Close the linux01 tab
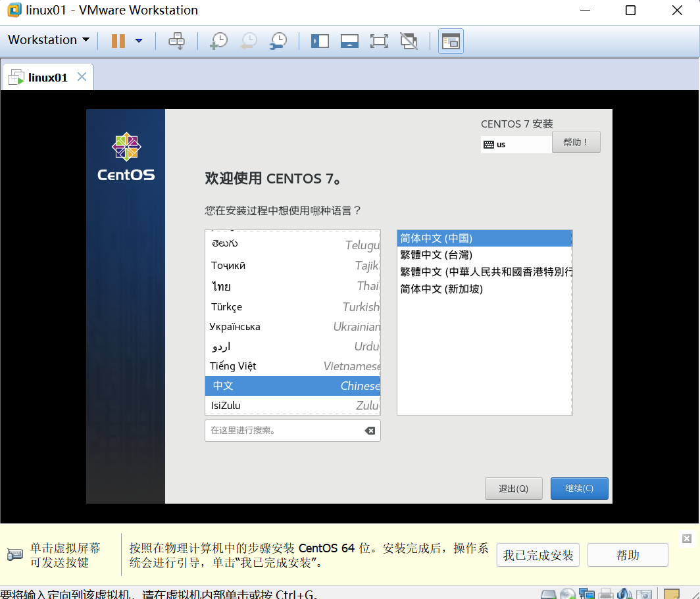The image size is (700, 599). (82, 77)
